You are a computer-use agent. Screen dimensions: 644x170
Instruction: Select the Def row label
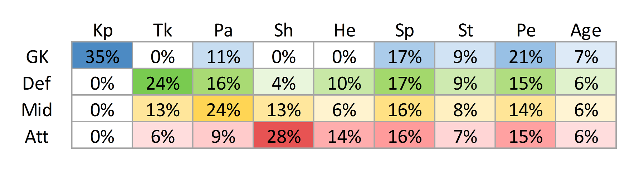click(x=37, y=83)
